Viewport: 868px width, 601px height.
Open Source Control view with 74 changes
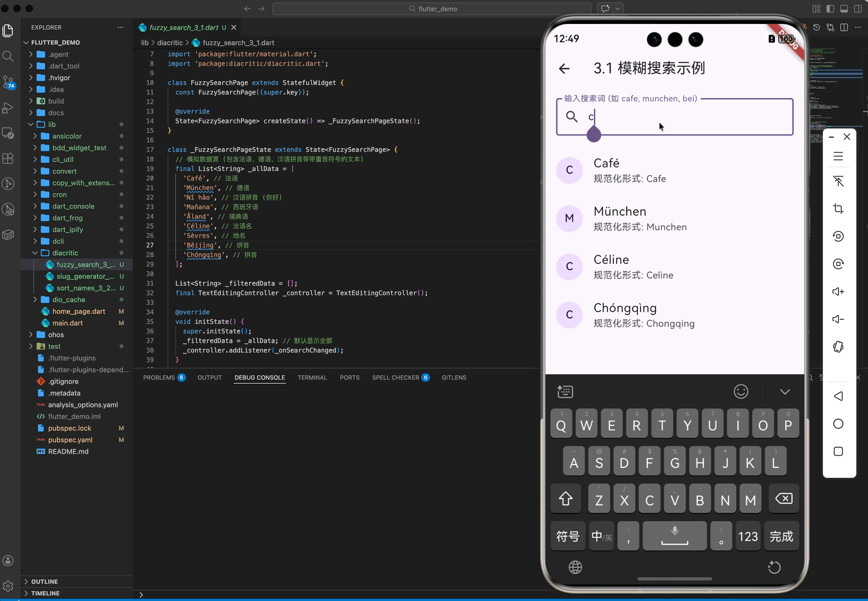(8, 82)
